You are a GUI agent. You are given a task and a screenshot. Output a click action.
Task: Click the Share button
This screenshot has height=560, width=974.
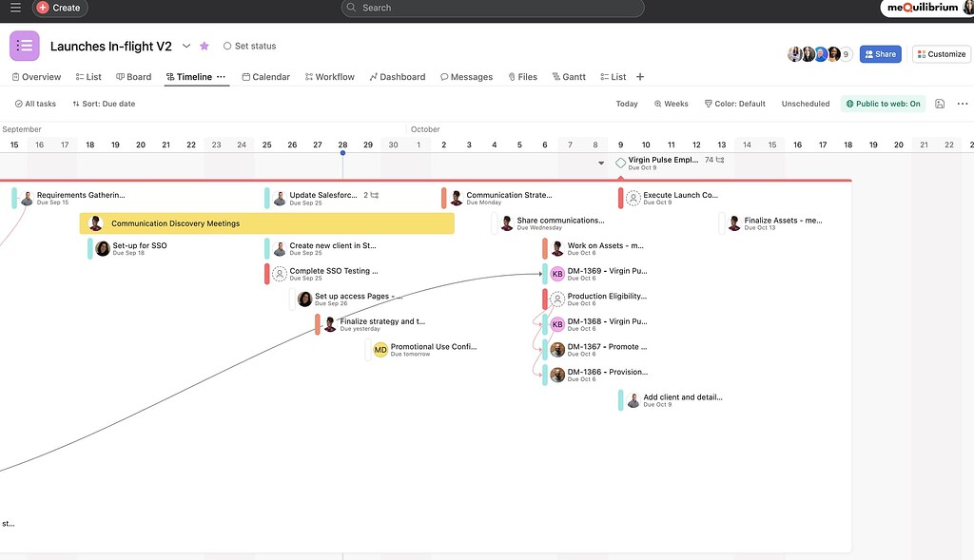[880, 53]
